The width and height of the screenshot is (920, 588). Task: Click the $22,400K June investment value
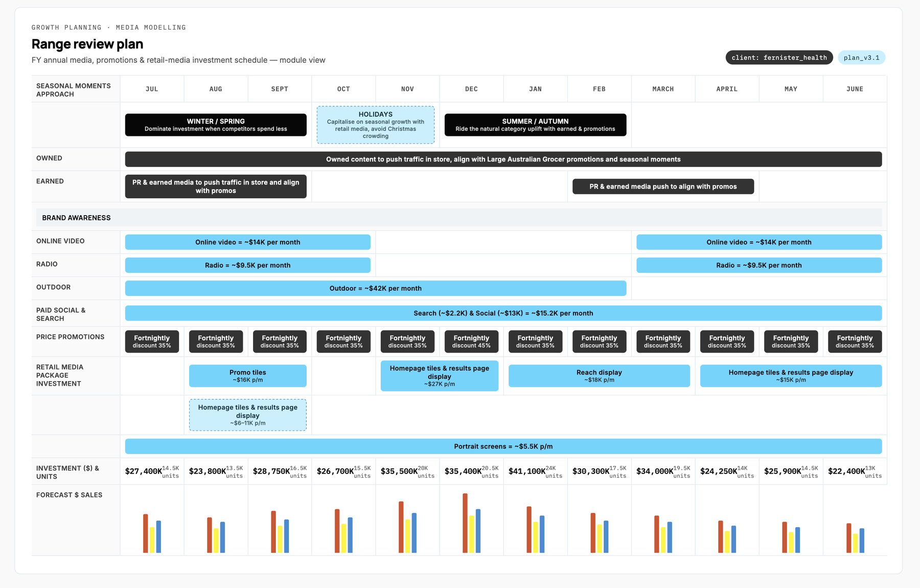(846, 471)
